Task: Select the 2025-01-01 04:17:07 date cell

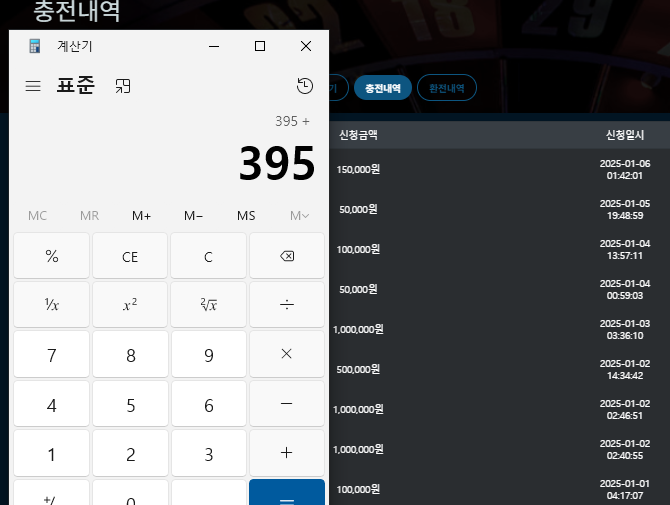Action: pos(625,490)
